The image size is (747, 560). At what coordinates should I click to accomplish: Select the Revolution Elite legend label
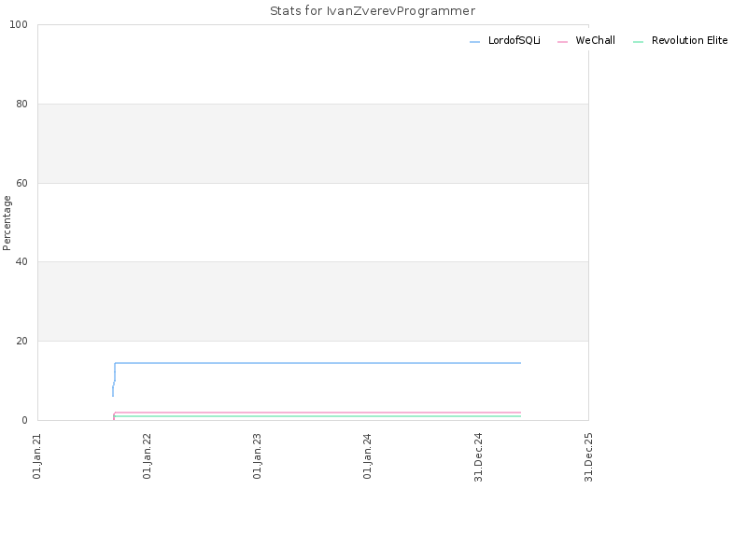coord(689,40)
